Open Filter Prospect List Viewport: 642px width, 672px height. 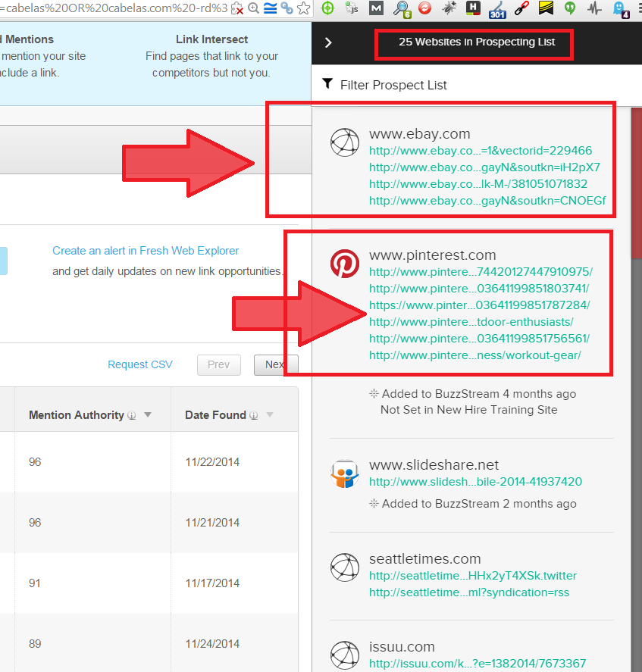(x=393, y=85)
